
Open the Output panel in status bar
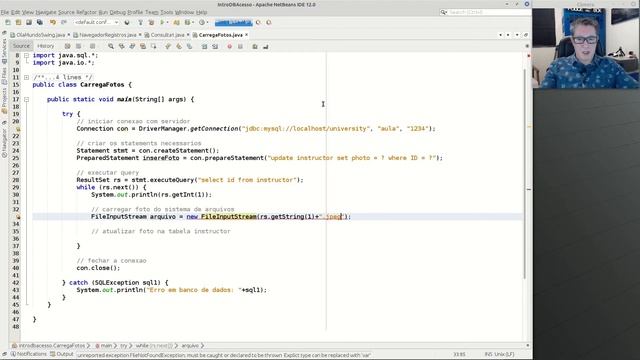coord(62,354)
